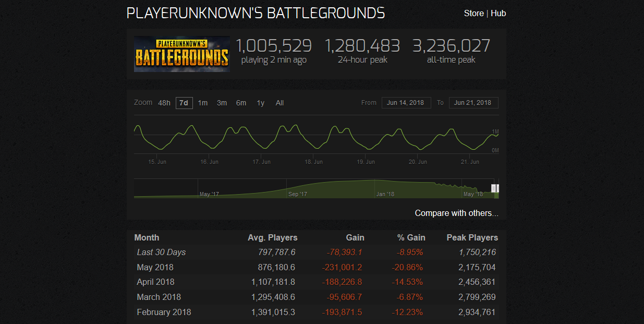Select the 6m zoom range
The width and height of the screenshot is (644, 324).
[241, 103]
